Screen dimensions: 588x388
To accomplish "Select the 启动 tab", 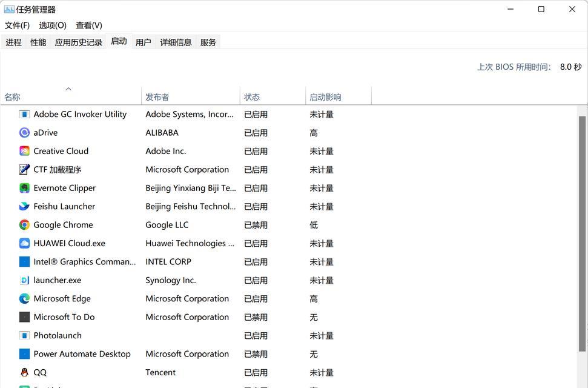I will [x=119, y=41].
